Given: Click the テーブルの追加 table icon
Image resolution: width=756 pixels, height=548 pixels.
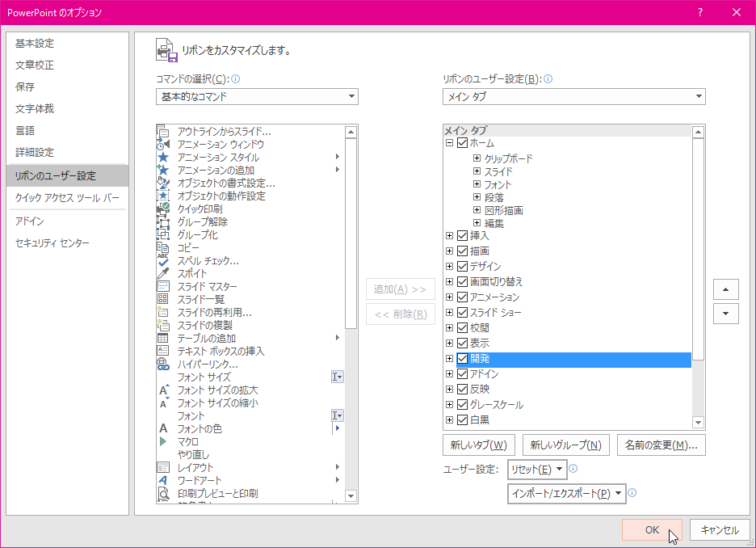Looking at the screenshot, I should click(163, 338).
